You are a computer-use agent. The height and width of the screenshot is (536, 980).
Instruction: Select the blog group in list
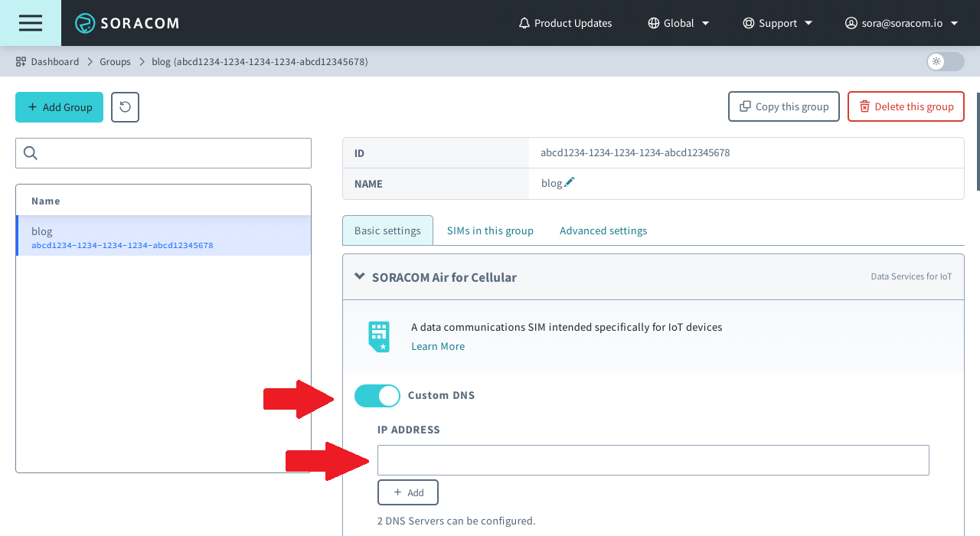click(163, 237)
